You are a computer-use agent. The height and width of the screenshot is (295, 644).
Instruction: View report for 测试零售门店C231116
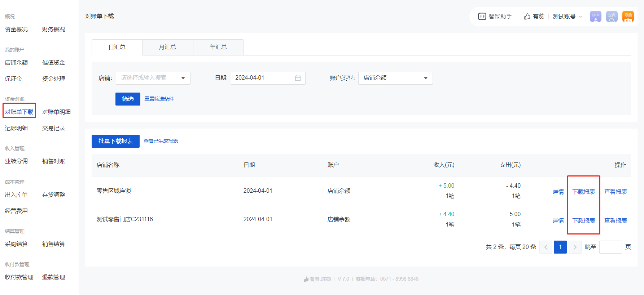click(615, 221)
